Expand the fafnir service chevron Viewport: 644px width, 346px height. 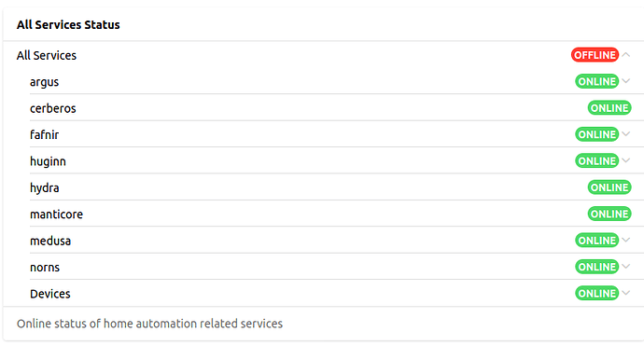pyautogui.click(x=626, y=134)
